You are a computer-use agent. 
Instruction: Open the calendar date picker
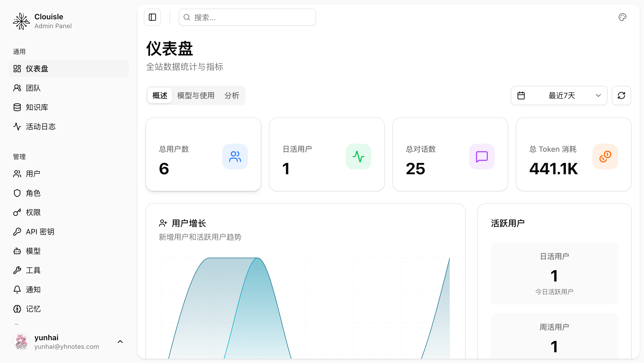[521, 95]
